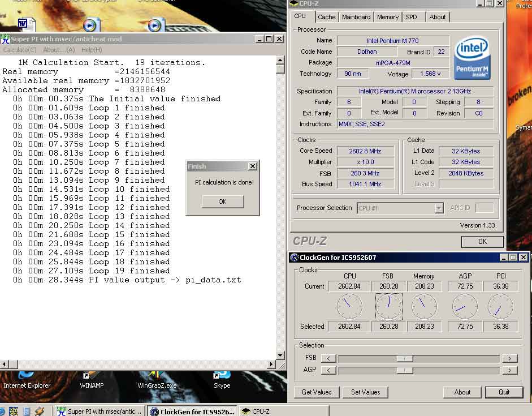Viewport: 532px width, 416px height.
Task: Click the Current Memory value 208.23
Action: [425, 286]
